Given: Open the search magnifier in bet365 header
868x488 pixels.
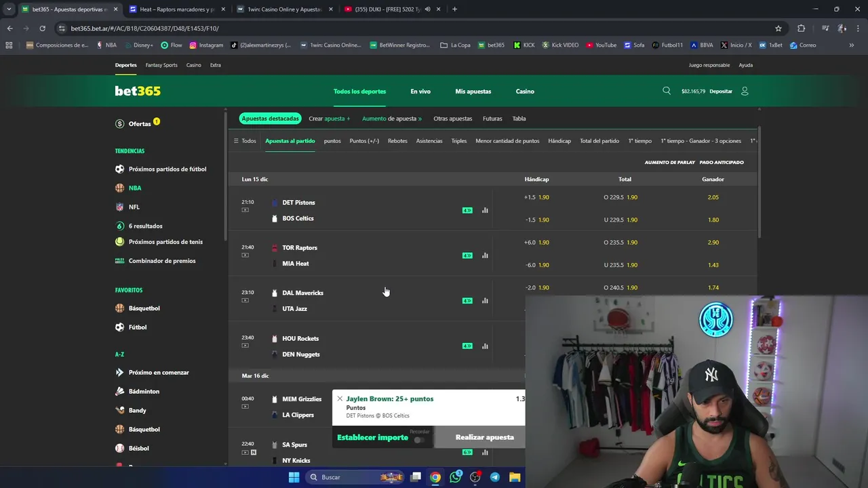Looking at the screenshot, I should tap(667, 91).
